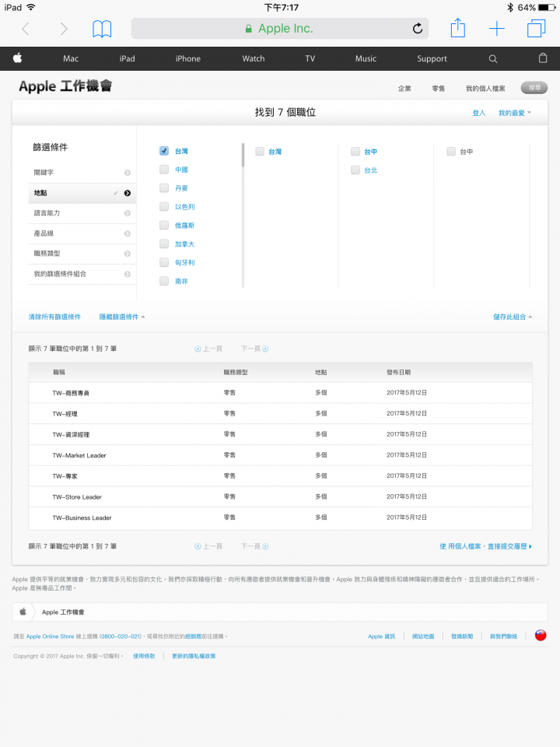The image size is (560, 747).
Task: Open the iPhone nav menu
Action: pos(187,58)
